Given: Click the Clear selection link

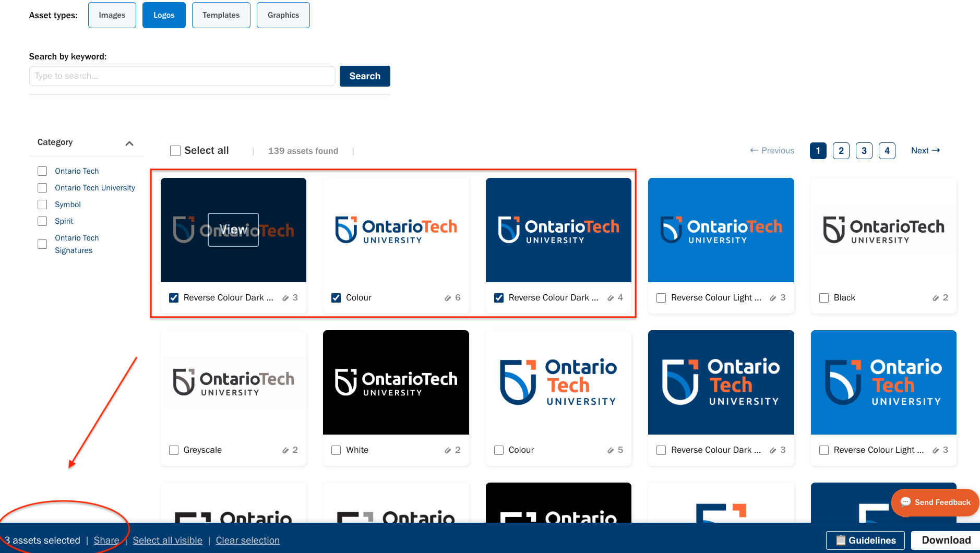Looking at the screenshot, I should coord(248,540).
